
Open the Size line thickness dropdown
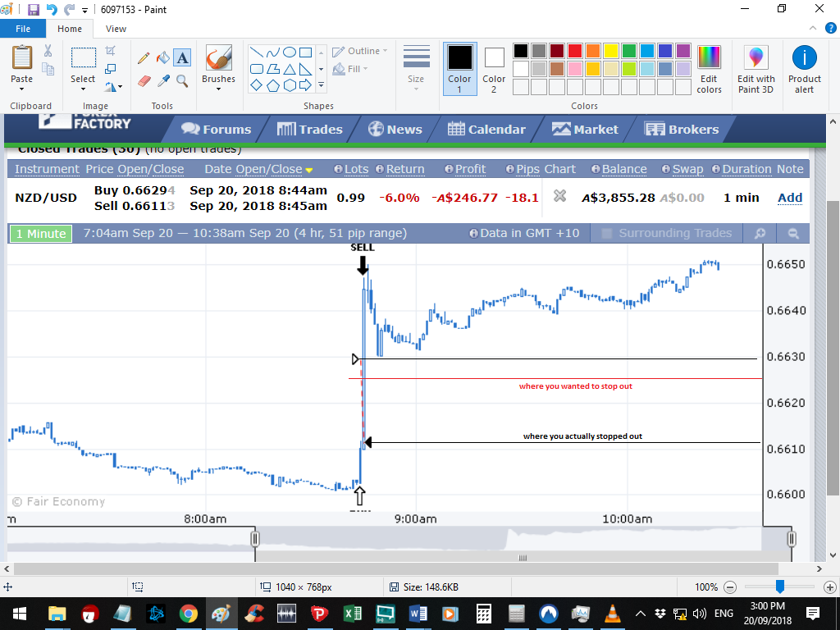(416, 68)
